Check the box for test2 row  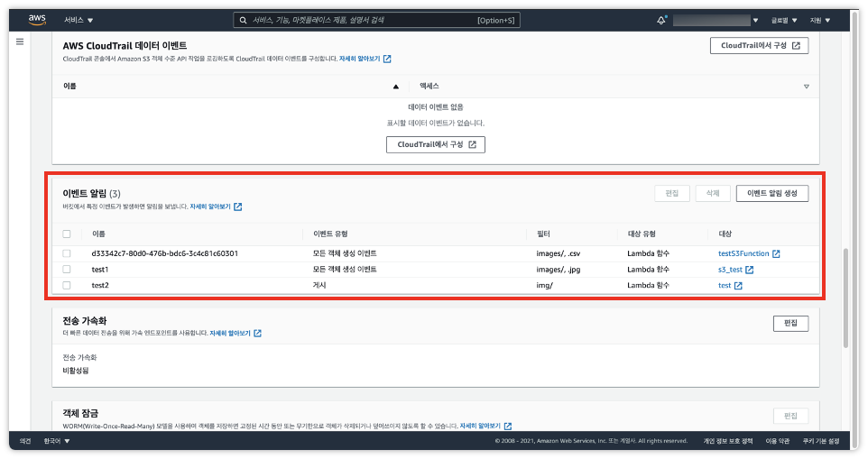coord(67,285)
